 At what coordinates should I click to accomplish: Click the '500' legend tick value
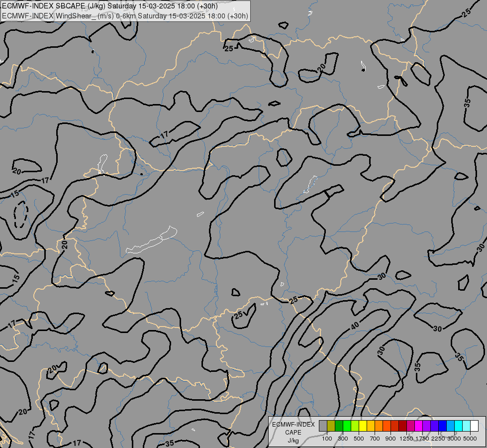[x=359, y=439]
